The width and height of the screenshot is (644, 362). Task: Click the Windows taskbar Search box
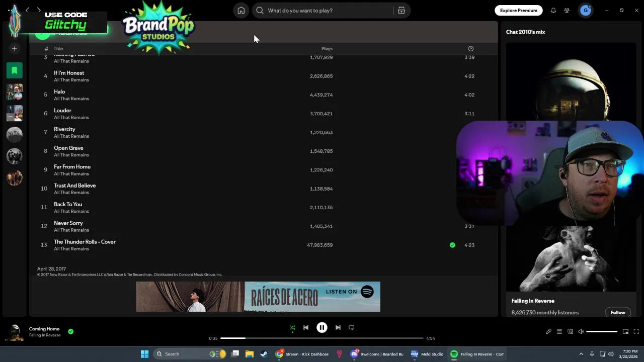(x=190, y=354)
